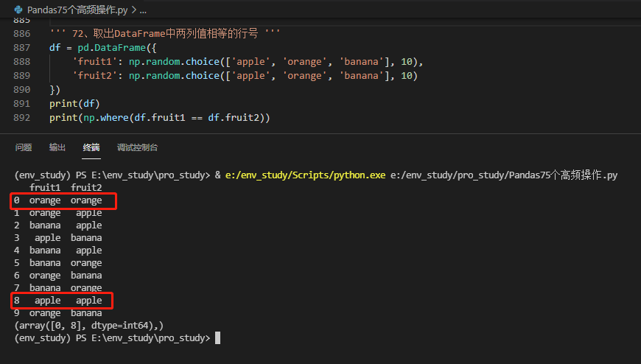Open the Pandas75个高频操作.py breadcrumb item
The width and height of the screenshot is (641, 364).
[x=77, y=10]
